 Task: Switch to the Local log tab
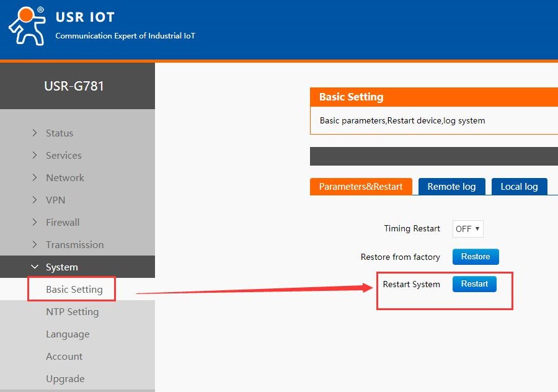(519, 187)
